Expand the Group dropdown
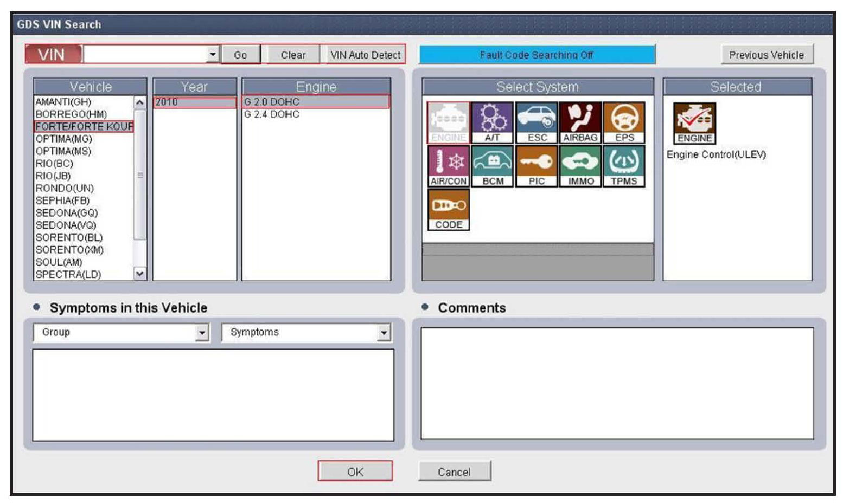Viewport: 843px width, 504px height. click(202, 332)
